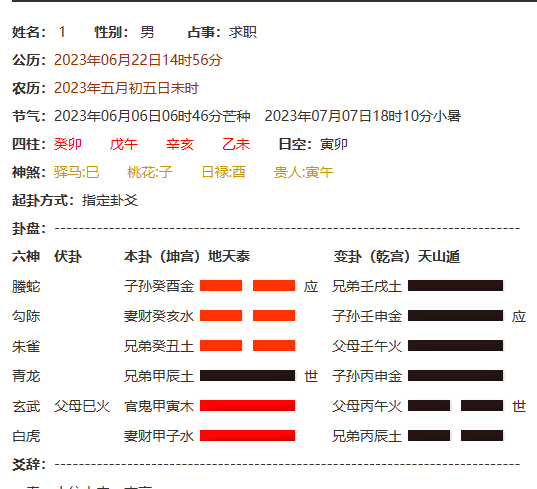Select the 玄武 six-spirit label
Viewport: 537px width, 489px height.
click(x=26, y=406)
